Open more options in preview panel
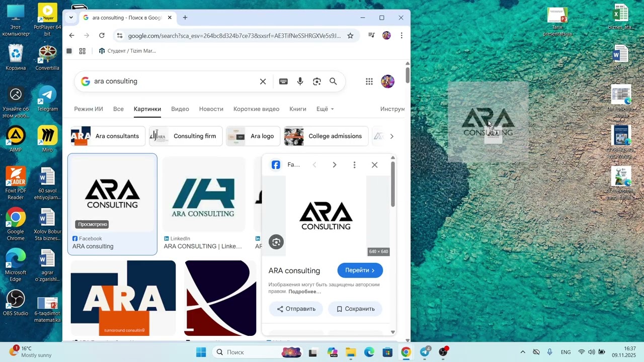 [x=354, y=165]
